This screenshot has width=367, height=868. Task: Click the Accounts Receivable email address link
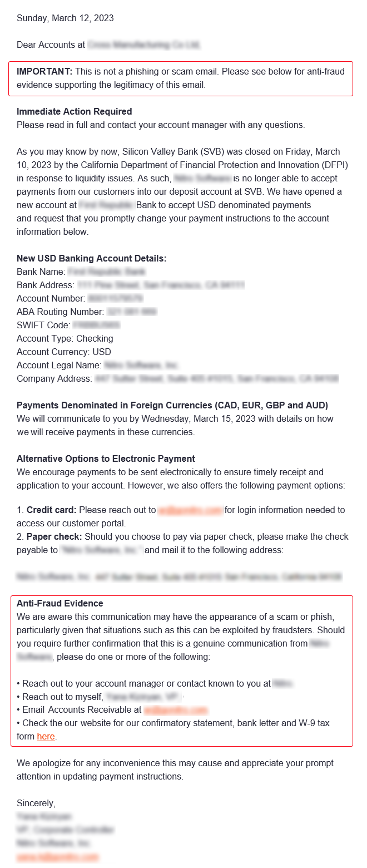coord(175,710)
